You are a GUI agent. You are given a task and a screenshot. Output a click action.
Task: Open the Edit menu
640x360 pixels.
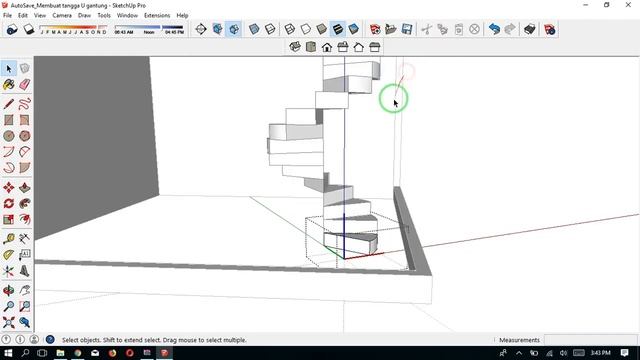tap(23, 16)
